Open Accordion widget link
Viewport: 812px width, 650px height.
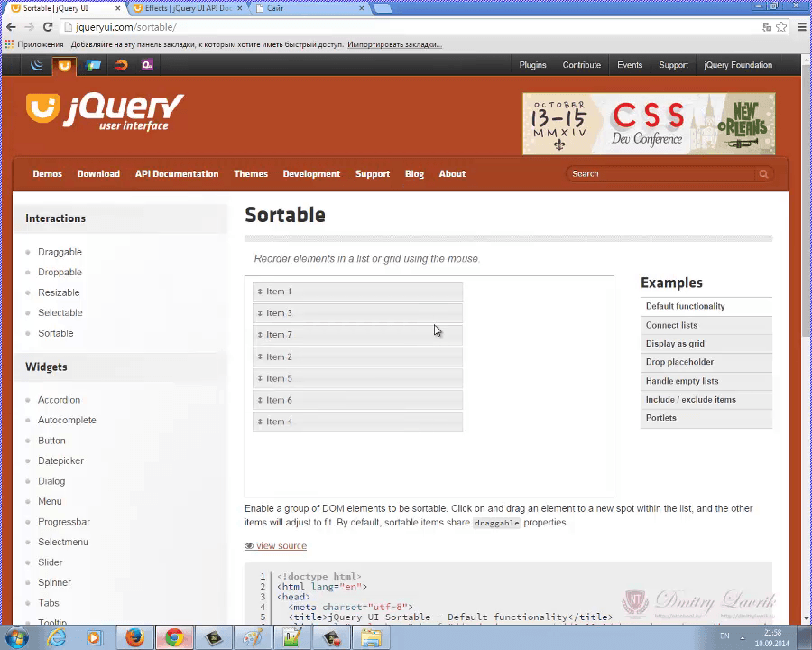pyautogui.click(x=59, y=400)
